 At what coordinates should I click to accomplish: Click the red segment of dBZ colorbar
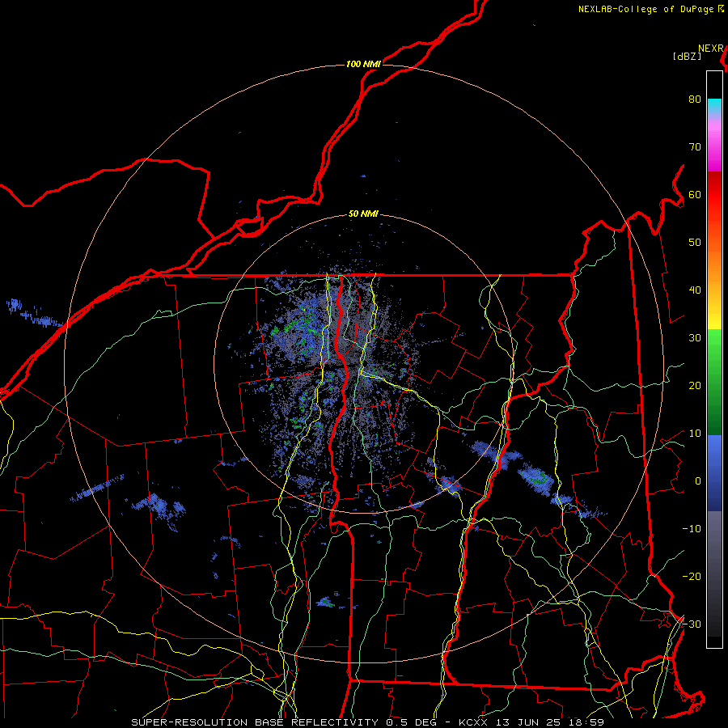(714, 188)
